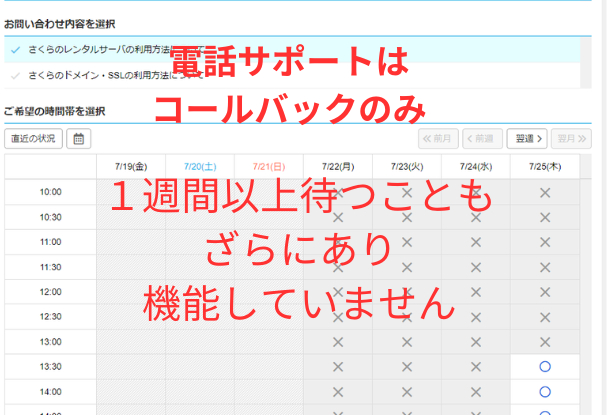Click the unavailable X at 7/25 10:30
Image resolution: width=610 pixels, height=415 pixels.
pos(545,217)
